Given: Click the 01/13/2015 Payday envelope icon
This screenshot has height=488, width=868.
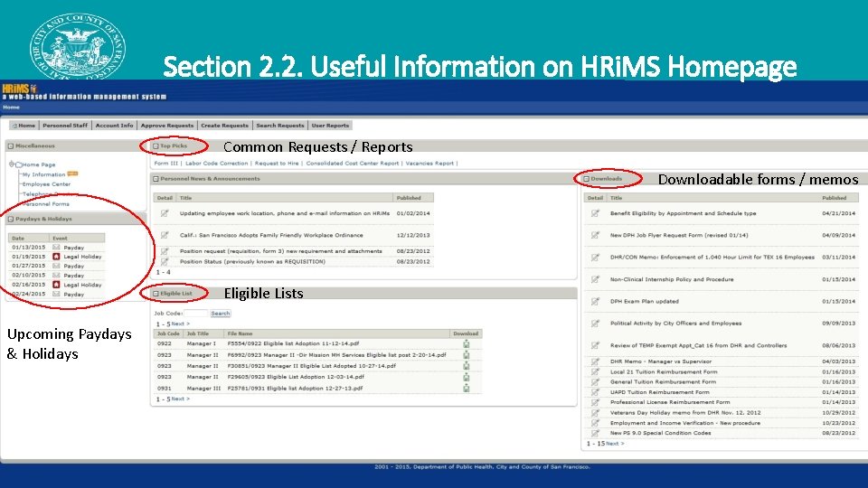Looking at the screenshot, I should click(x=56, y=248).
